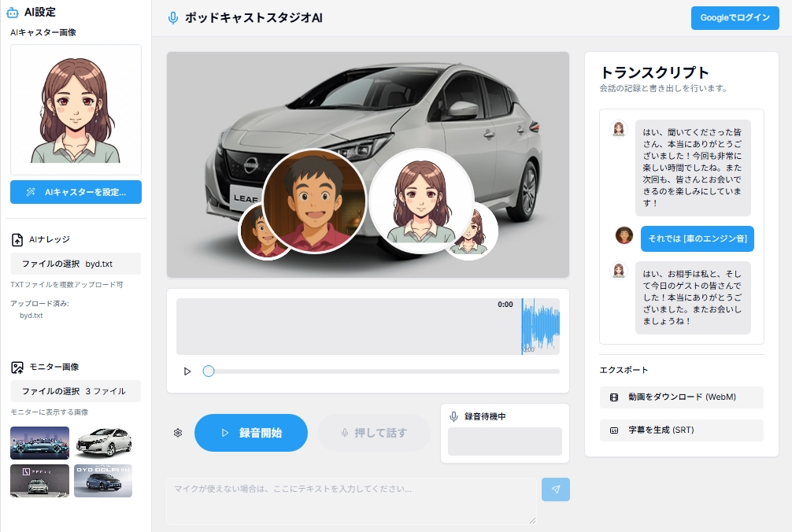Click the mic icon inside 押して話す
Viewport: 792px width, 532px height.
click(345, 433)
